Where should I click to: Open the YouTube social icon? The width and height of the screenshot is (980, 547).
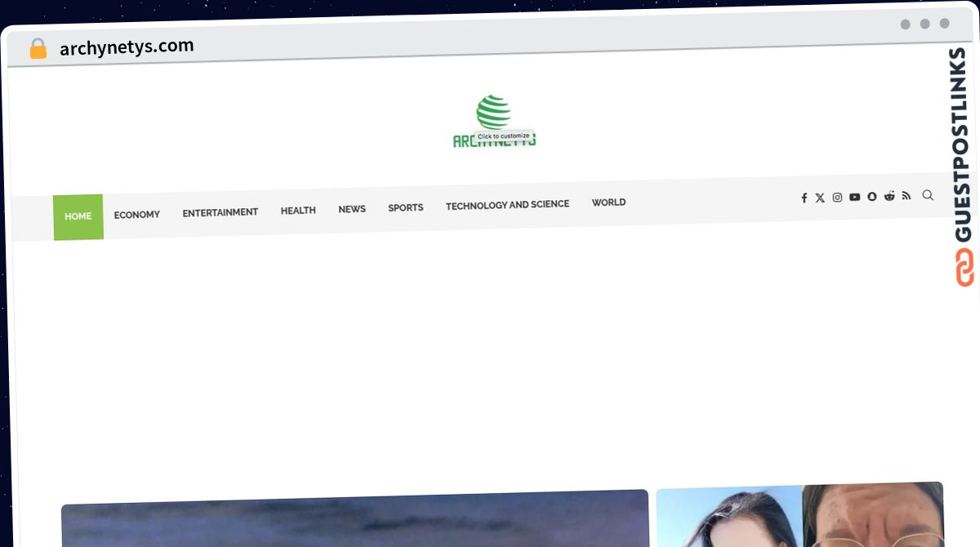click(854, 197)
